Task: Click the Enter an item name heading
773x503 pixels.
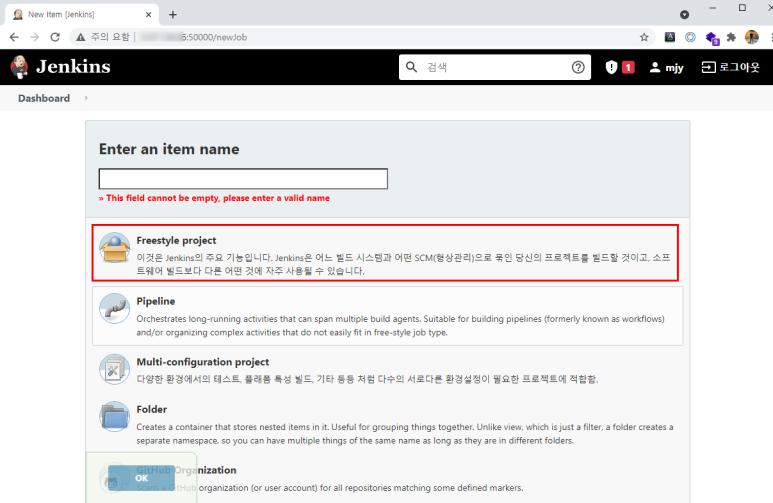Action: [x=169, y=149]
